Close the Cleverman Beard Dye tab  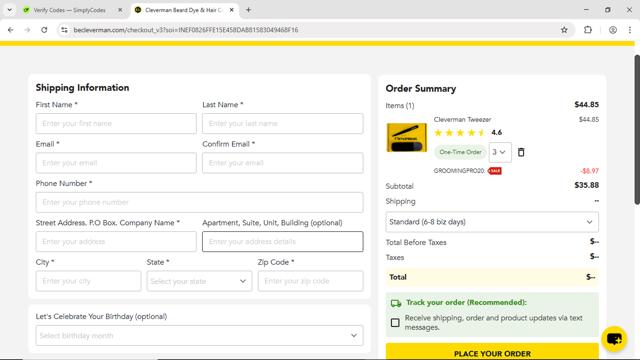[x=231, y=10]
